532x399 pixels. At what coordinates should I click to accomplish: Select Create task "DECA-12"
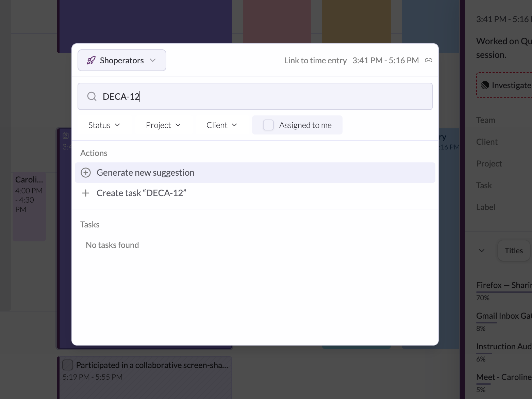coord(255,193)
